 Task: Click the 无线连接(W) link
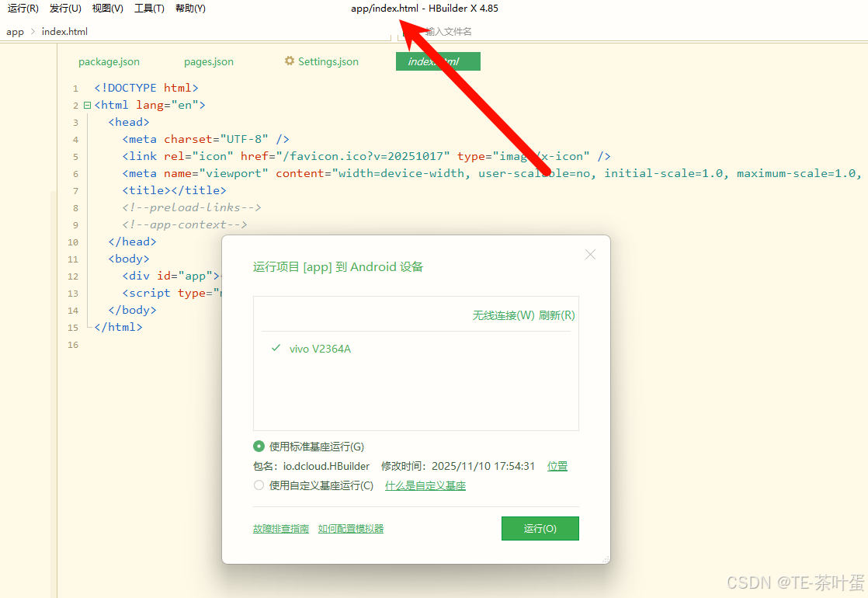pyautogui.click(x=503, y=315)
